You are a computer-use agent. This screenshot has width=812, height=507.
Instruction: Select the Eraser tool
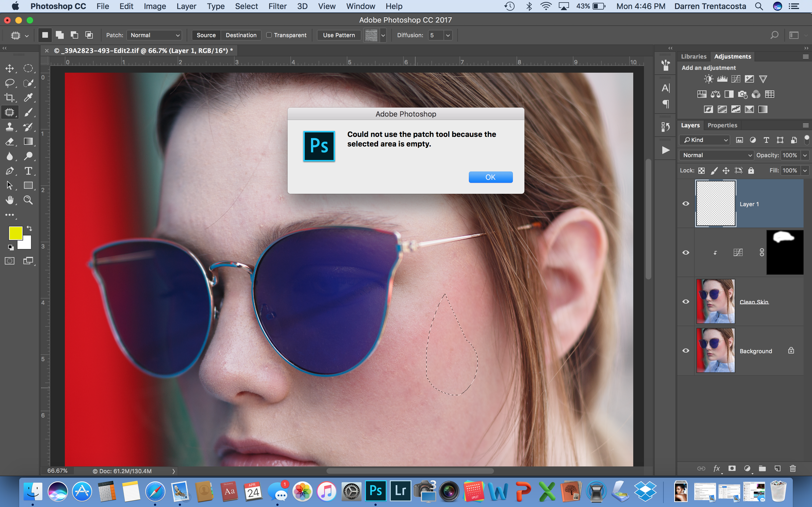9,141
